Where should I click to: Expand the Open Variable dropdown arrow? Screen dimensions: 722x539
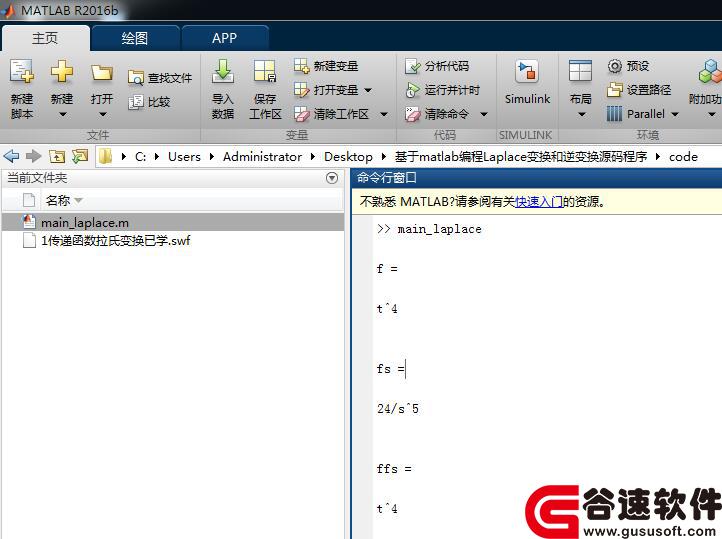coord(368,90)
